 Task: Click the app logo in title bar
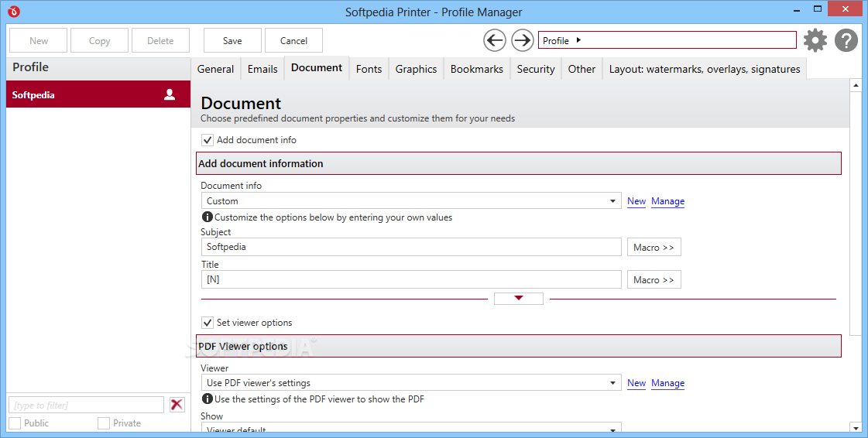pyautogui.click(x=14, y=11)
